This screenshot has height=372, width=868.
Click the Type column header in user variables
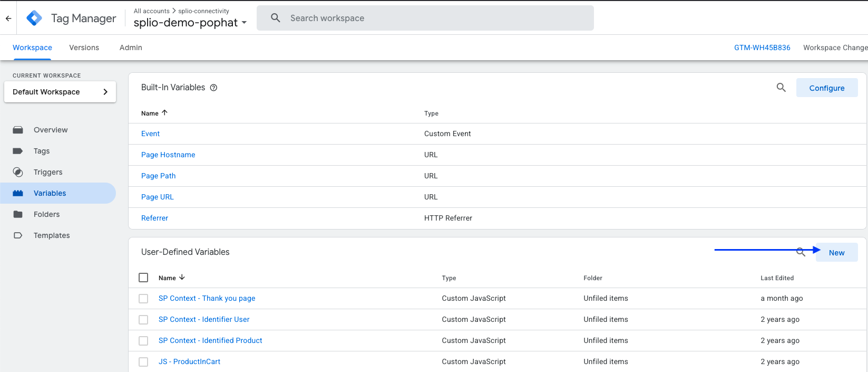coord(449,278)
